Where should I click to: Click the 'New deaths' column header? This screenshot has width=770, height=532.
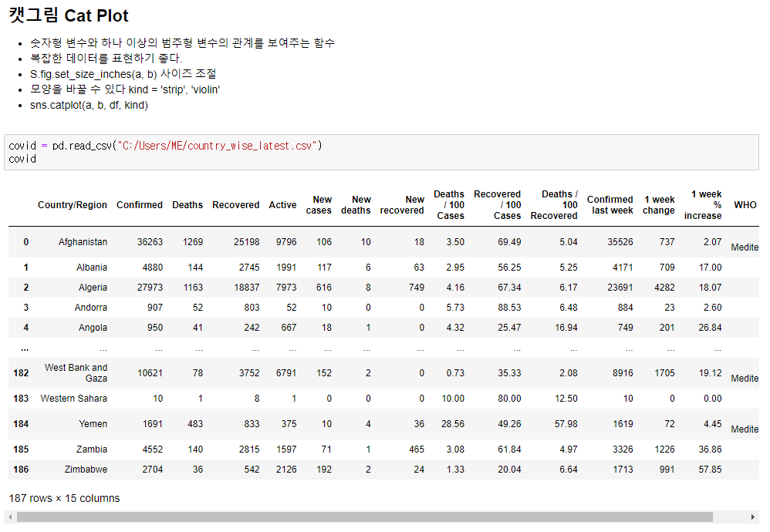[x=356, y=204]
